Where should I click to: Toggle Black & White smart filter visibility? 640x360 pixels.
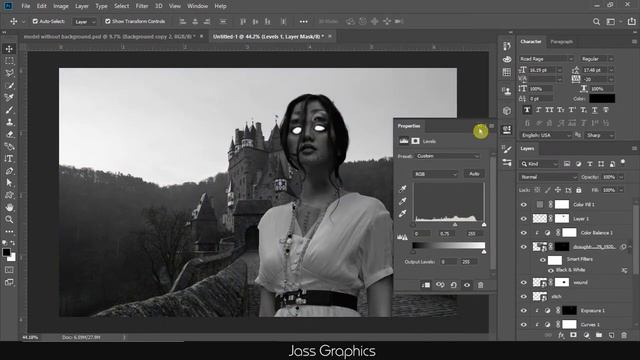click(551, 270)
